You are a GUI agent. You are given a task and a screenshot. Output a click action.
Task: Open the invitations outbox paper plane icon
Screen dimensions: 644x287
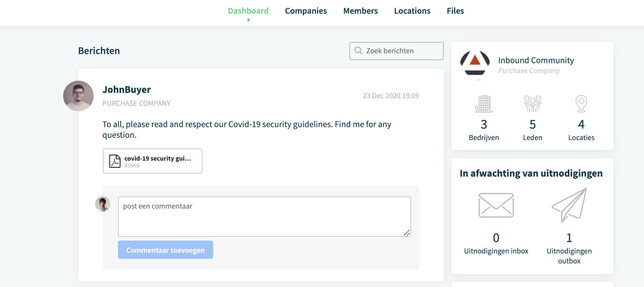pyautogui.click(x=569, y=205)
